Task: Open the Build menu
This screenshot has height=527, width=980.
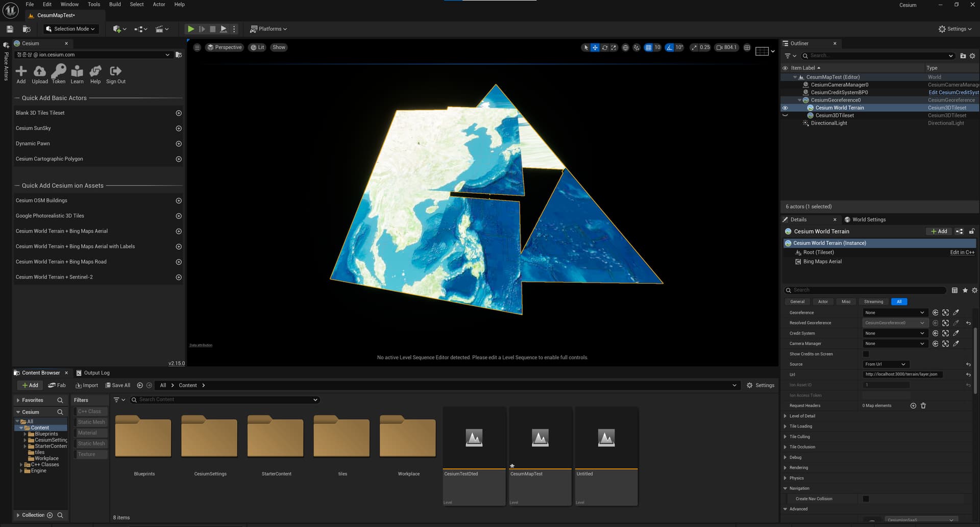Action: click(115, 4)
